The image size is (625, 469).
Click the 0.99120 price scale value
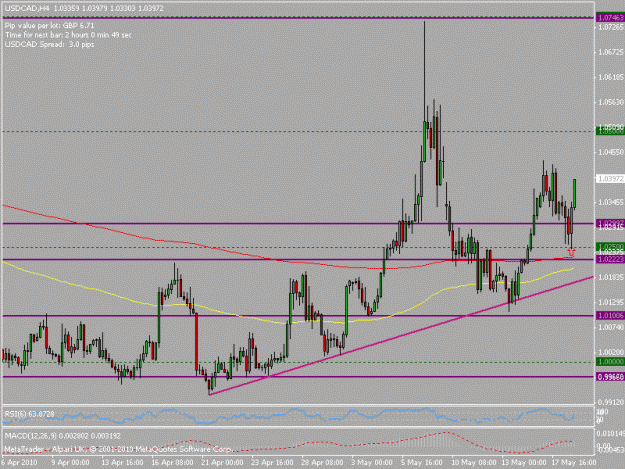[x=611, y=402]
